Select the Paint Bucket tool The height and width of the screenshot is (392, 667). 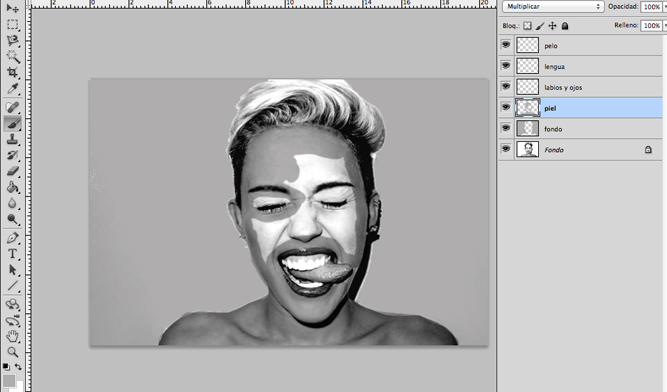click(x=12, y=187)
